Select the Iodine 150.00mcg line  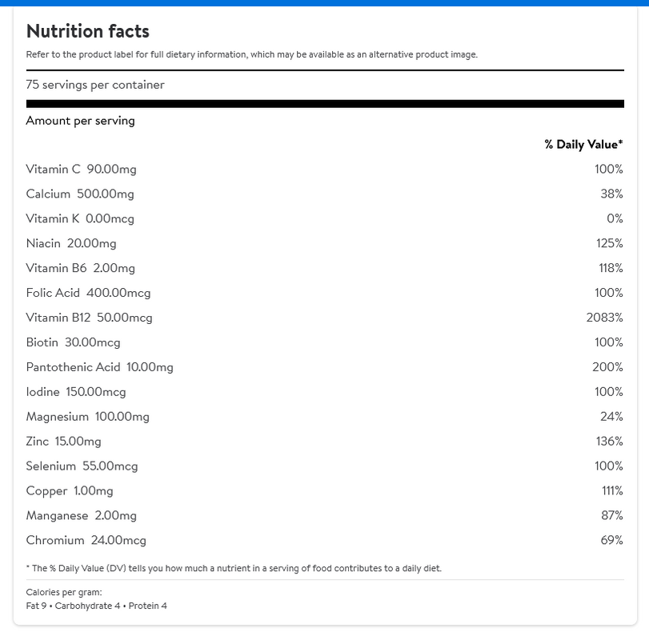click(x=325, y=392)
